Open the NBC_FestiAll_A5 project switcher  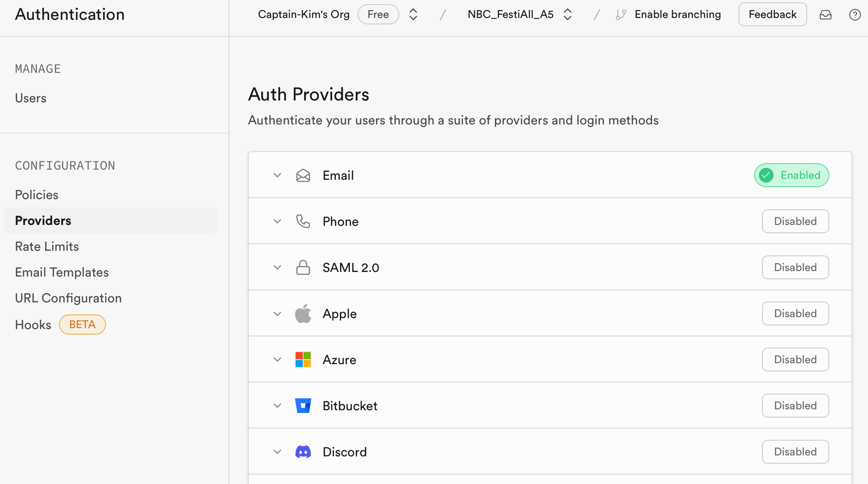click(568, 15)
